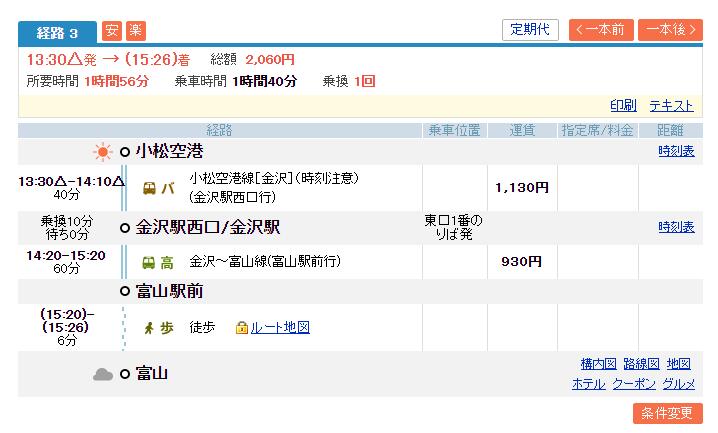Open the ホテル link for 富山
Viewport: 718px width, 433px height.
[x=588, y=384]
